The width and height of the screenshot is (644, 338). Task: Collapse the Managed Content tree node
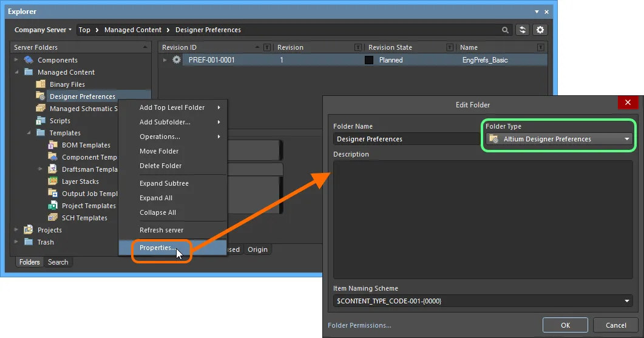coord(16,72)
